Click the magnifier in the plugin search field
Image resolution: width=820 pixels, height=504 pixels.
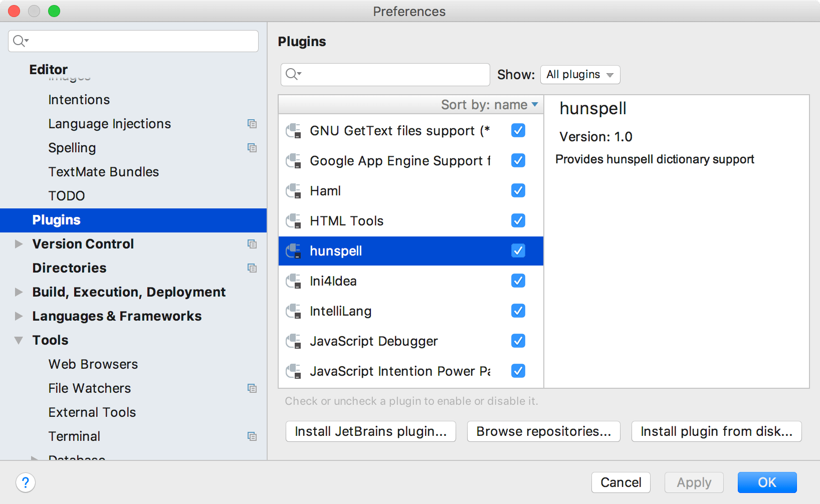pos(293,74)
